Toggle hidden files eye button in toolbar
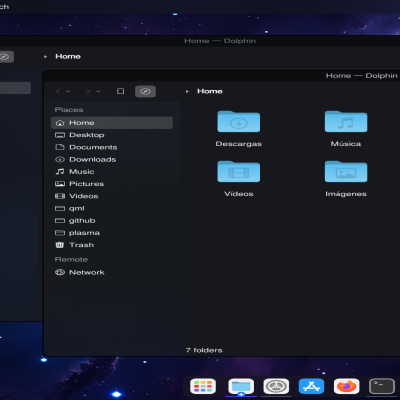The height and width of the screenshot is (400, 400). [x=145, y=91]
